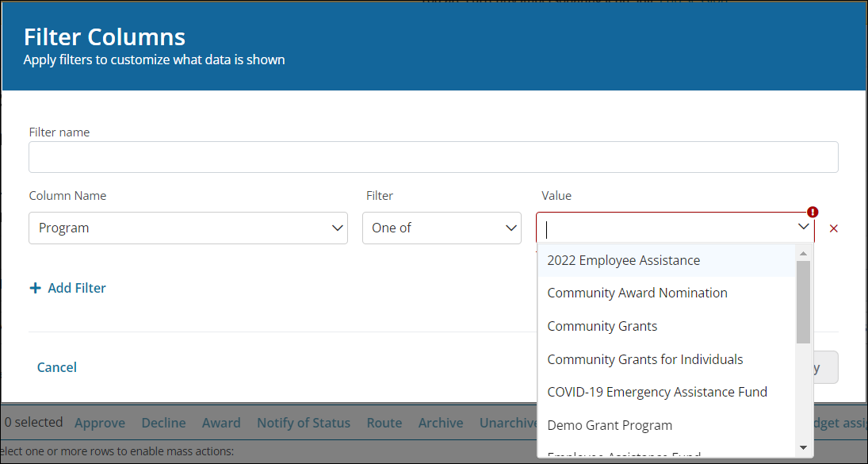Click the Filter name input field
Image resolution: width=868 pixels, height=464 pixels.
point(434,157)
